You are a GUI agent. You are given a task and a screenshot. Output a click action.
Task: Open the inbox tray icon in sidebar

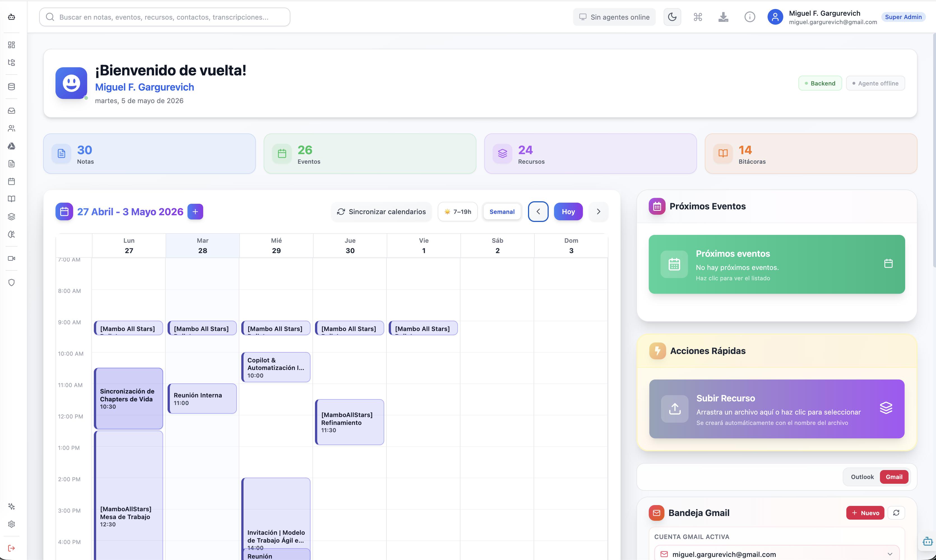11,111
